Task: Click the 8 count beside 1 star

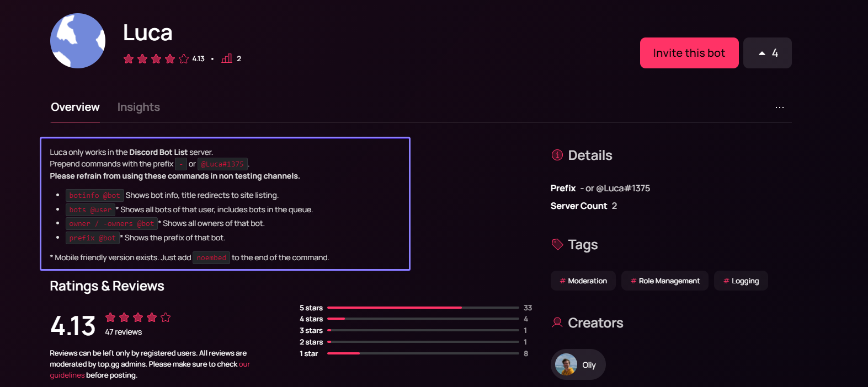Action: (x=526, y=353)
